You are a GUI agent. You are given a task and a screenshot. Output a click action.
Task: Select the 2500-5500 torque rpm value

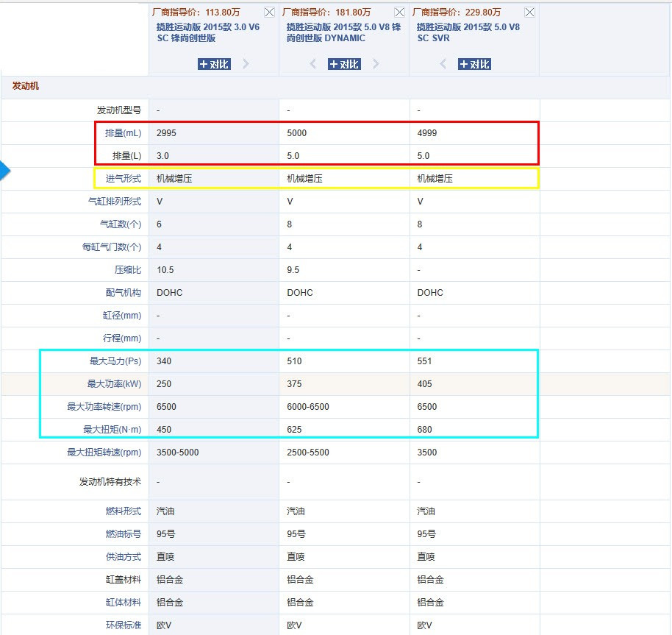308,453
